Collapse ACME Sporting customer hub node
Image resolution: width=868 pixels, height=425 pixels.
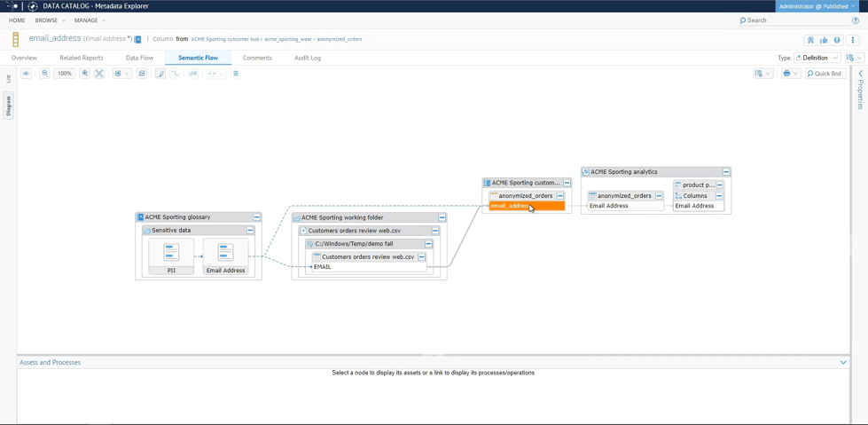click(567, 183)
